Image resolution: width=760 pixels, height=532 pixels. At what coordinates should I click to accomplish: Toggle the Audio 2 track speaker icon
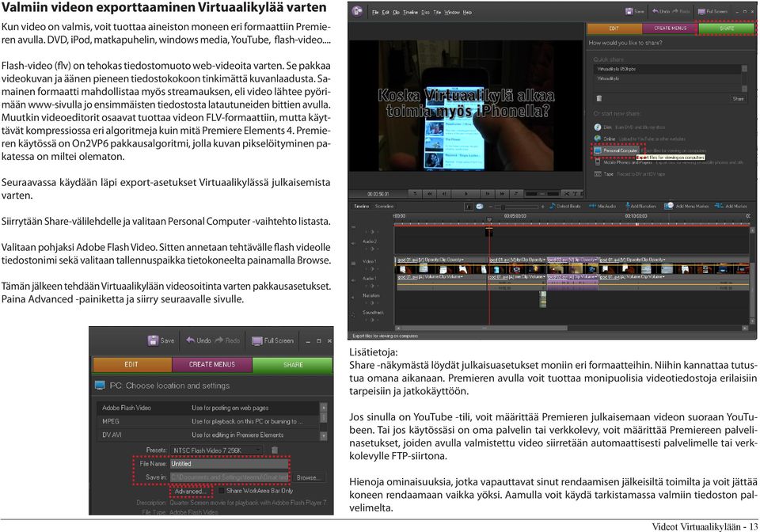(352, 243)
